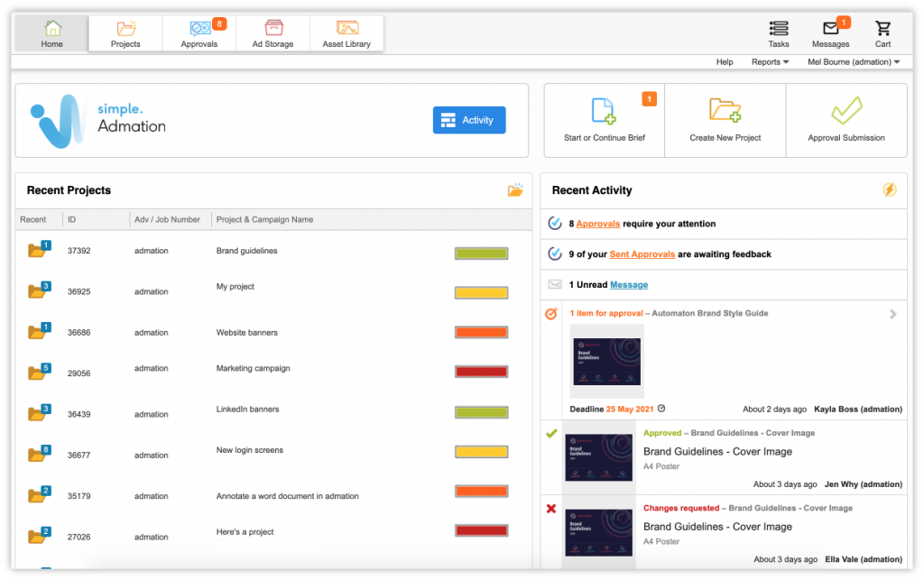Open the folder icon beside Recent Projects
924x580 pixels.
[515, 190]
